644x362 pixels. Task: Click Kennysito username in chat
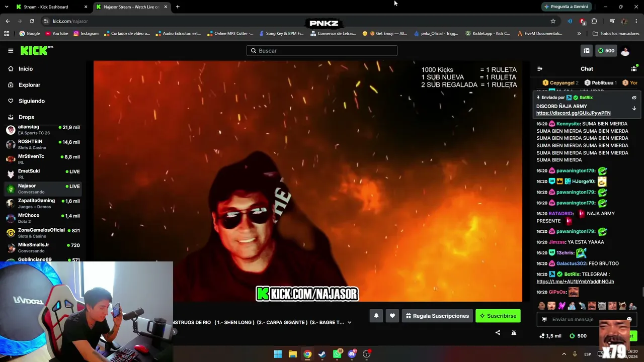click(568, 124)
